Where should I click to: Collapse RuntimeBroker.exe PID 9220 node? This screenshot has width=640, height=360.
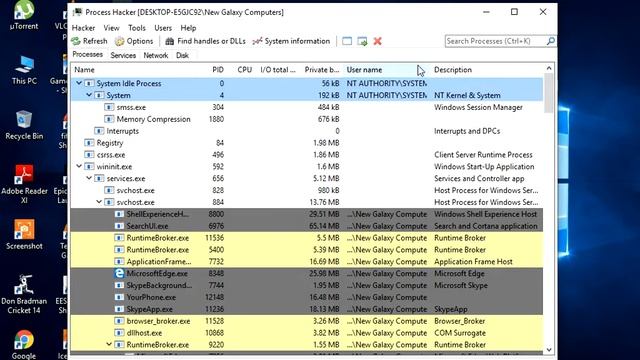109,344
